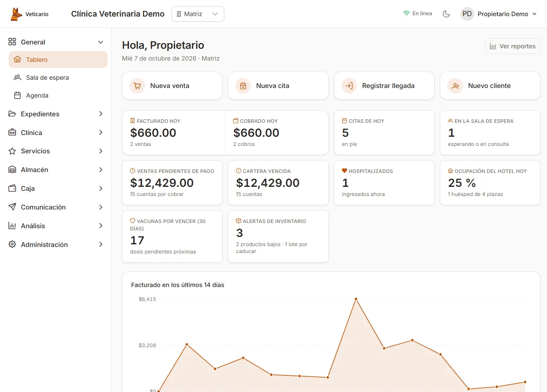Image resolution: width=547 pixels, height=392 pixels.
Task: Open the Matriz branch dropdown
Action: 198,14
